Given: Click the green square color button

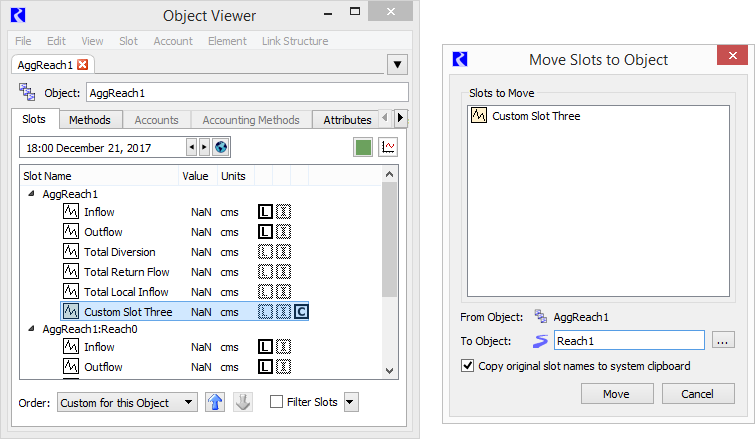Looking at the screenshot, I should click(x=363, y=147).
